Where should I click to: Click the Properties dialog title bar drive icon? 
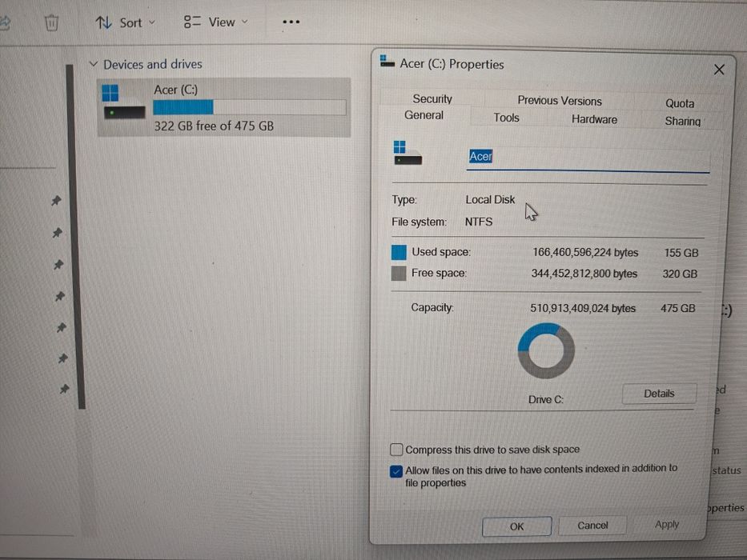click(387, 61)
